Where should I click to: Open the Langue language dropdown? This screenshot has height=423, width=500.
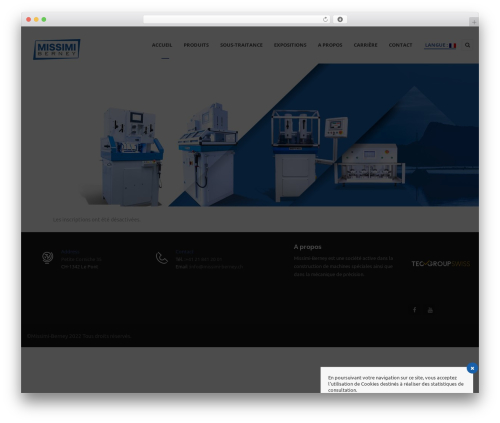point(440,45)
